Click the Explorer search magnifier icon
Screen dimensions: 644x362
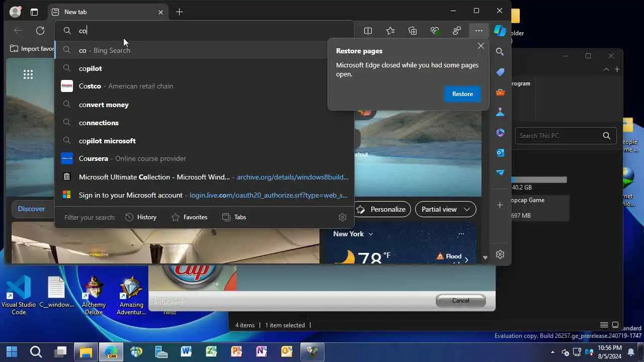click(607, 135)
